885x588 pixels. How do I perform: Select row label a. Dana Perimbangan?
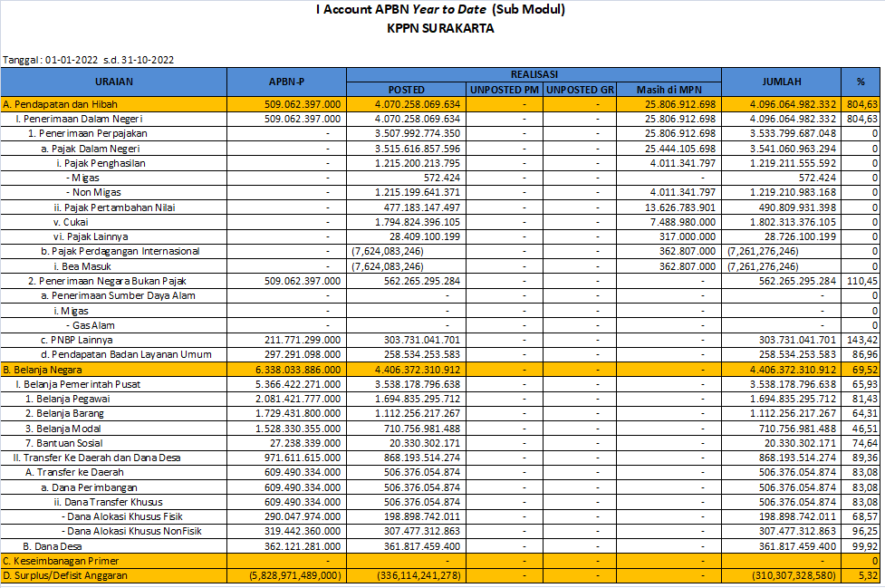point(89,487)
